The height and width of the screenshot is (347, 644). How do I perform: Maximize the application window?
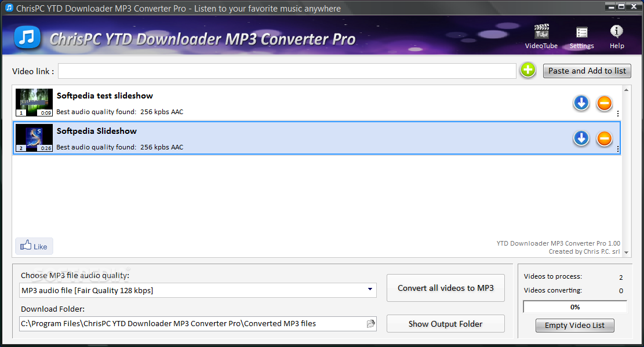(621, 6)
